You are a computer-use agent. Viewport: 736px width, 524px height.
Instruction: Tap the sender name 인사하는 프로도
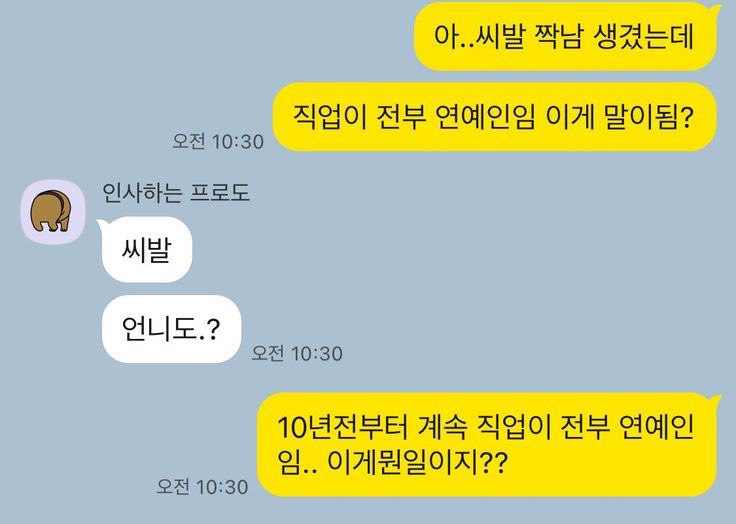pos(176,193)
